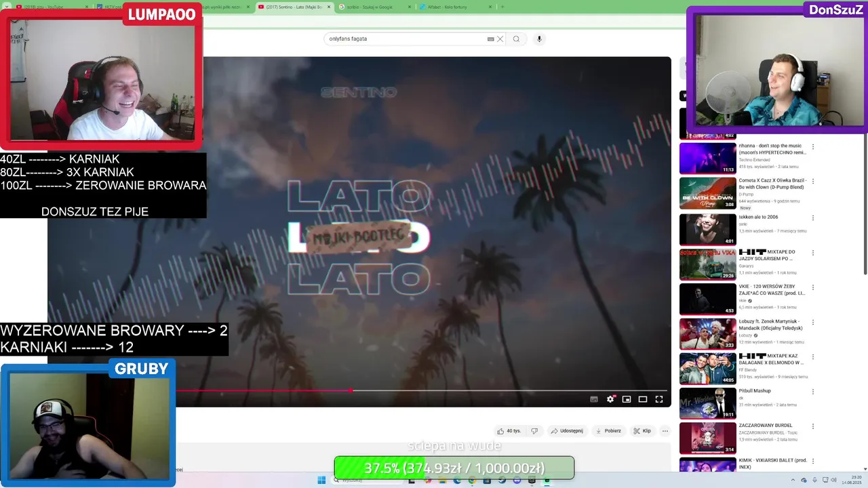Open ZACZAROWANY BURDEL thumbnail
The width and height of the screenshot is (868, 488).
[707, 437]
